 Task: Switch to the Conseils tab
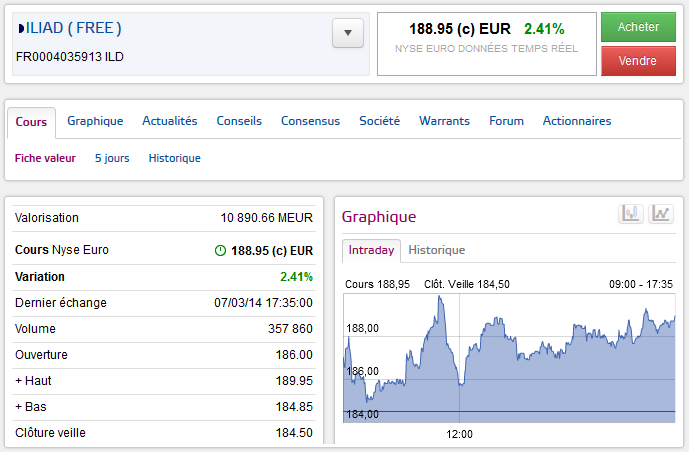pyautogui.click(x=239, y=121)
